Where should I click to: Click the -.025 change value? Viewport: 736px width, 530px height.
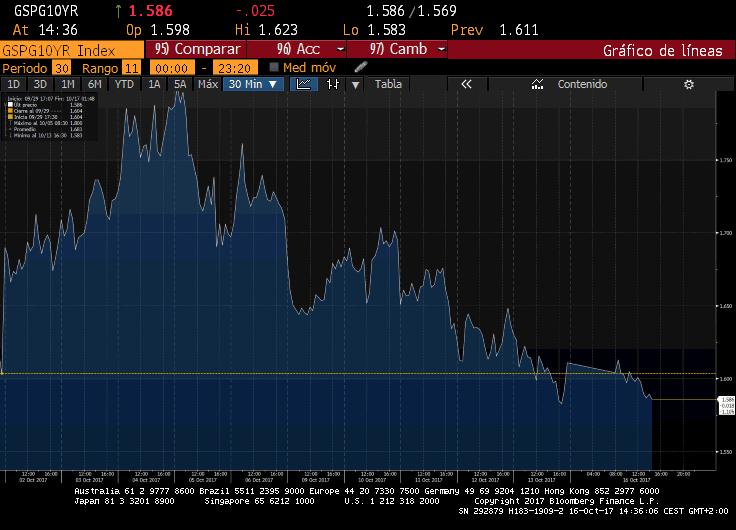click(x=255, y=11)
